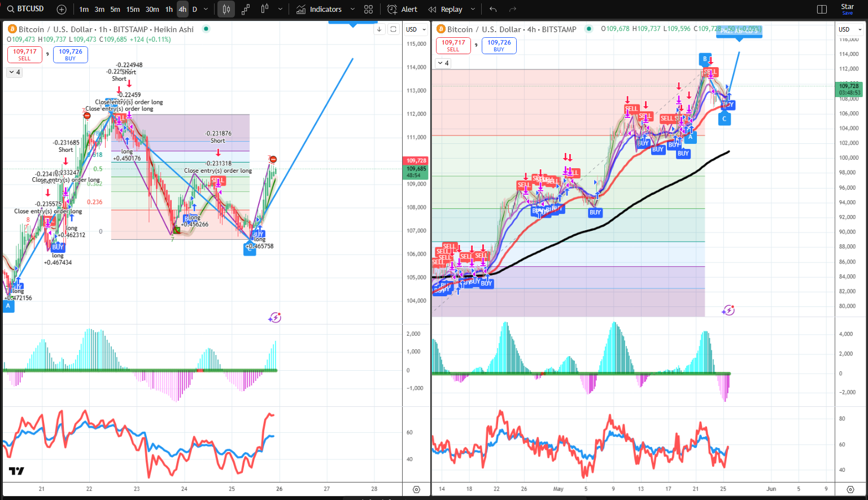The width and height of the screenshot is (868, 500).
Task: Switch to the D daily timeframe
Action: [x=195, y=10]
